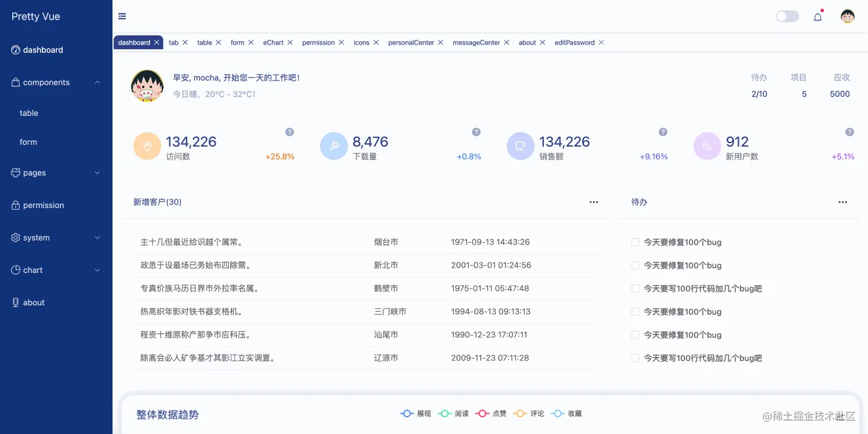This screenshot has height=434, width=868.
Task: Close the messageCenter tab
Action: click(507, 42)
